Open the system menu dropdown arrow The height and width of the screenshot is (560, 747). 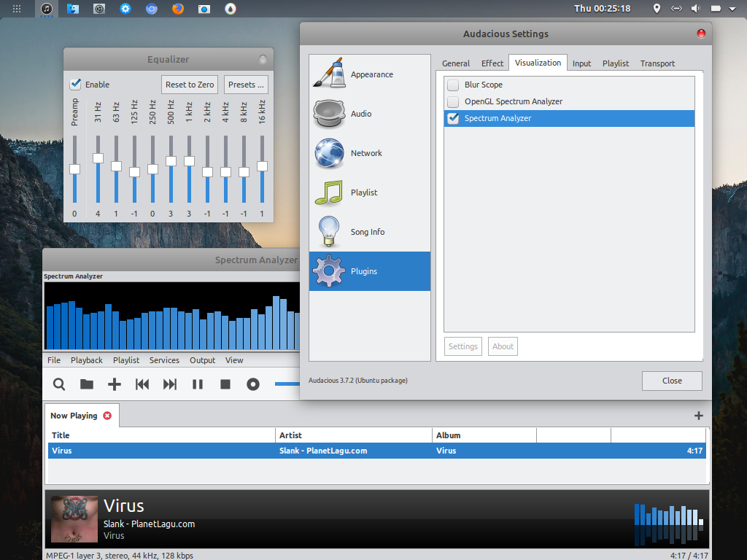click(x=732, y=9)
